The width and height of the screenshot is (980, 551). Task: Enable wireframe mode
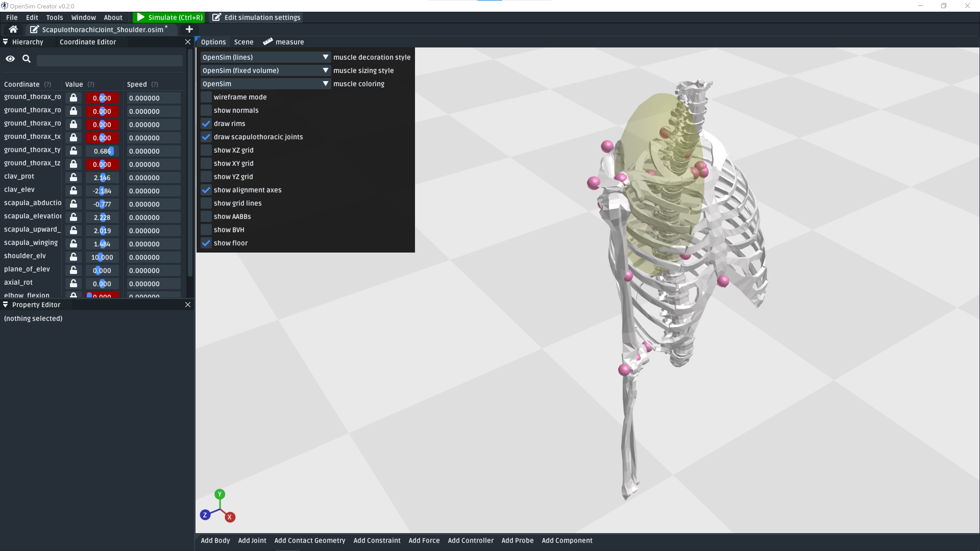[x=206, y=97]
